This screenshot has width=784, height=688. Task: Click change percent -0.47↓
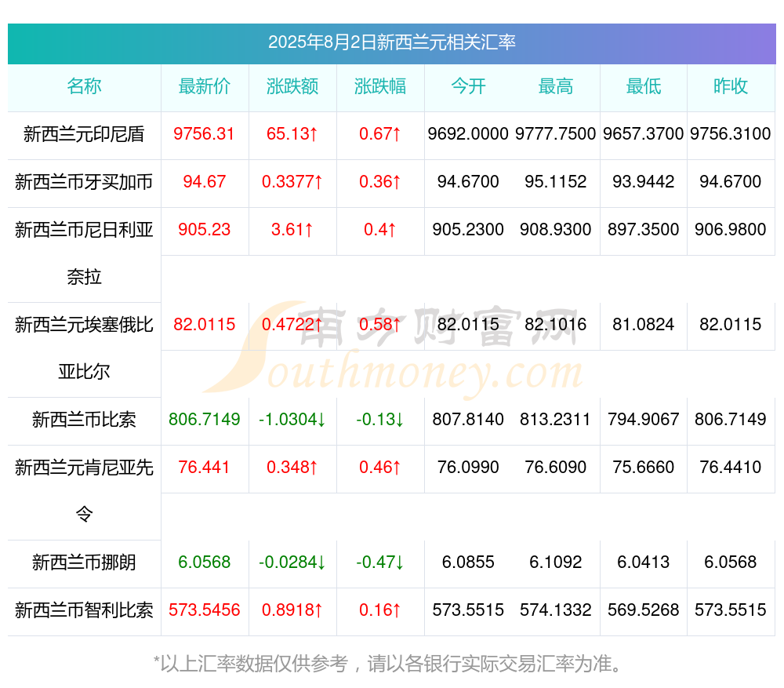380,562
